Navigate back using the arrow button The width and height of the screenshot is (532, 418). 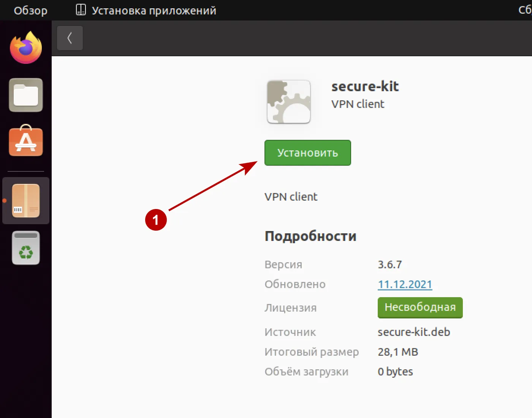pyautogui.click(x=70, y=38)
